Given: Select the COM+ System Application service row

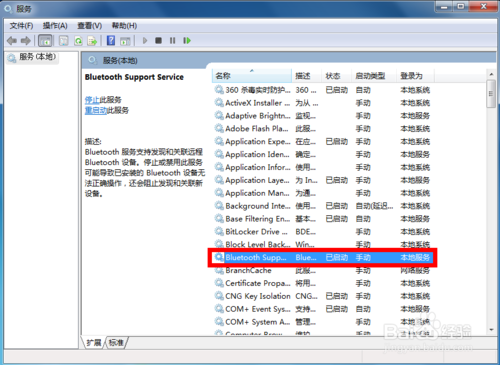Looking at the screenshot, I should click(322, 322).
